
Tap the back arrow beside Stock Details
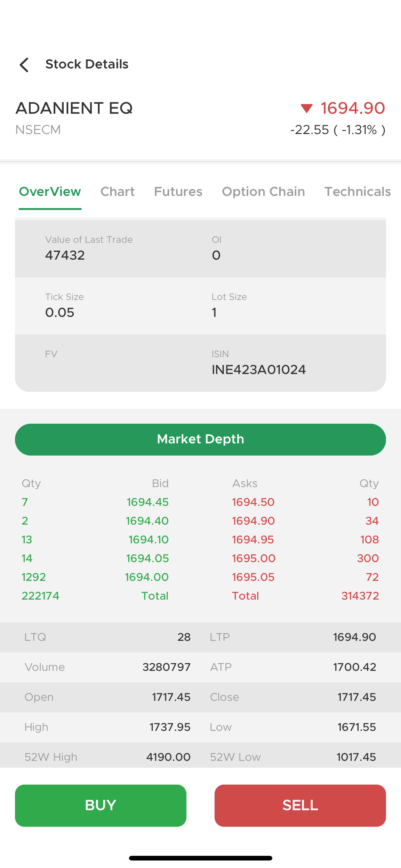[24, 65]
